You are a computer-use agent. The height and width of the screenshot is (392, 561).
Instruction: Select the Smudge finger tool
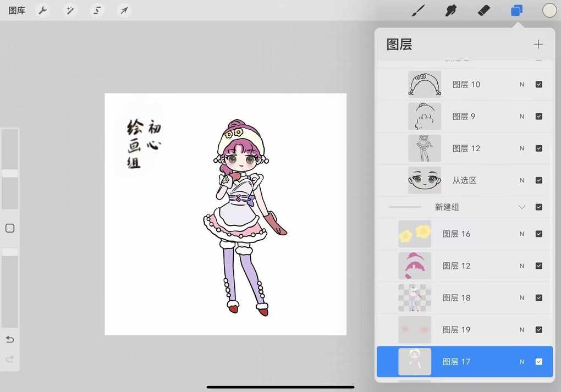451,10
